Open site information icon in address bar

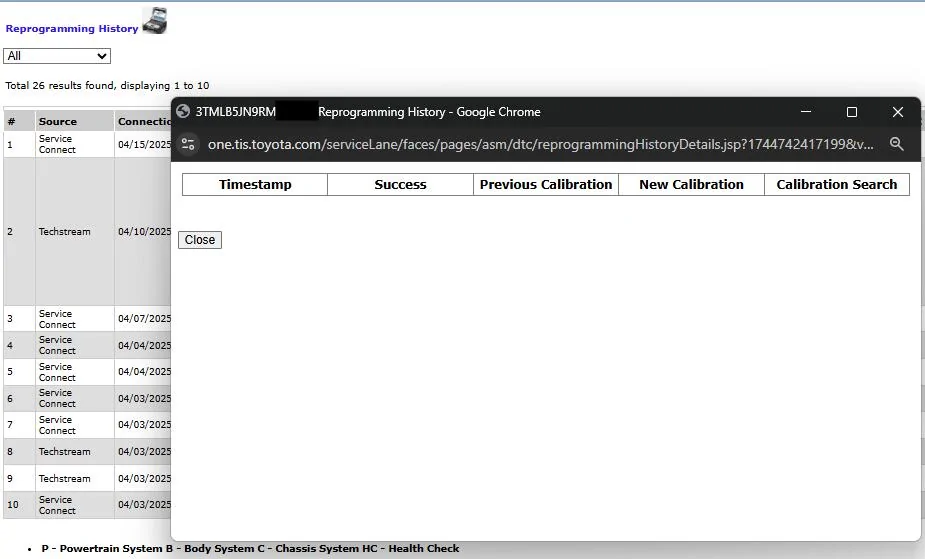[x=188, y=144]
